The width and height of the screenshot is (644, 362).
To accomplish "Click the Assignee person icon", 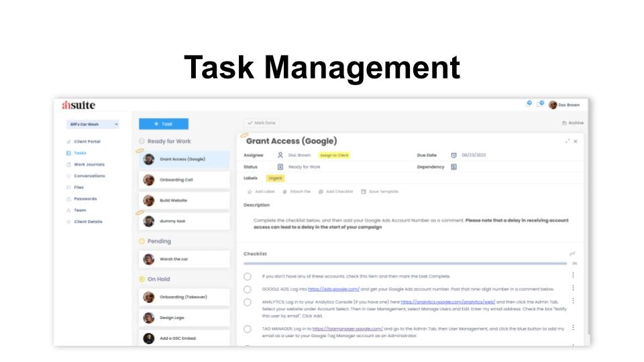I will pyautogui.click(x=280, y=155).
